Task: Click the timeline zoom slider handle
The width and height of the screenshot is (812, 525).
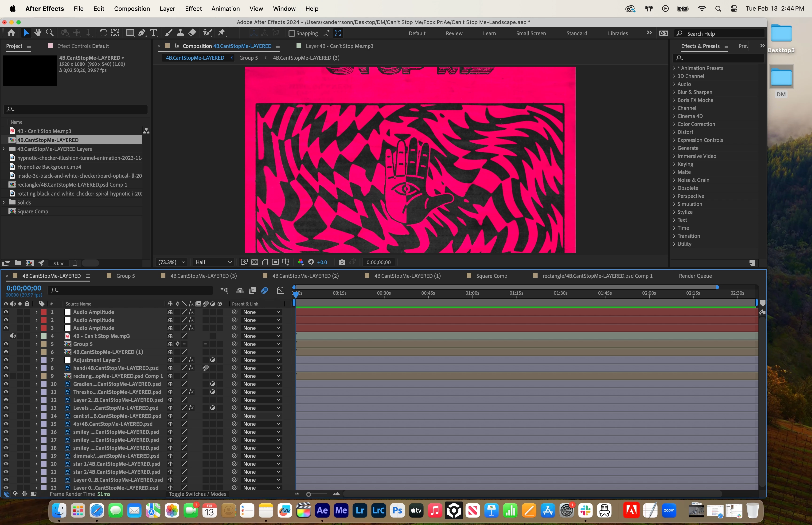Action: 308,494
